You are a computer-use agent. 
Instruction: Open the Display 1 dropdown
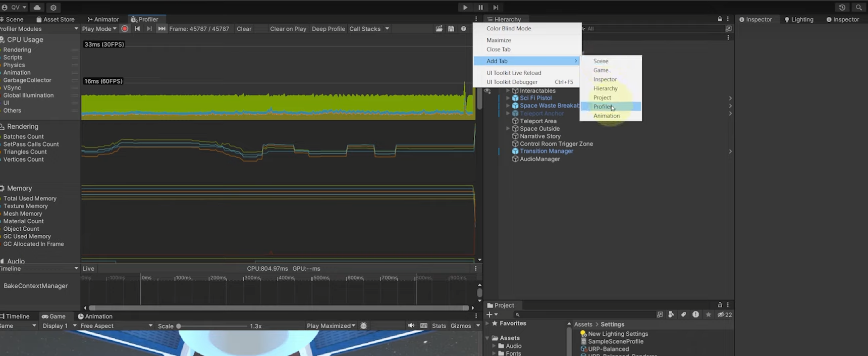(x=59, y=326)
